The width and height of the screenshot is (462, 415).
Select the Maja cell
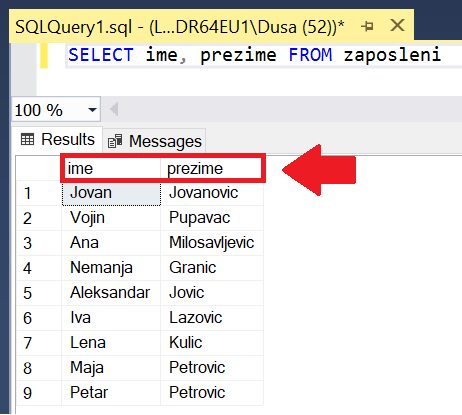111,368
